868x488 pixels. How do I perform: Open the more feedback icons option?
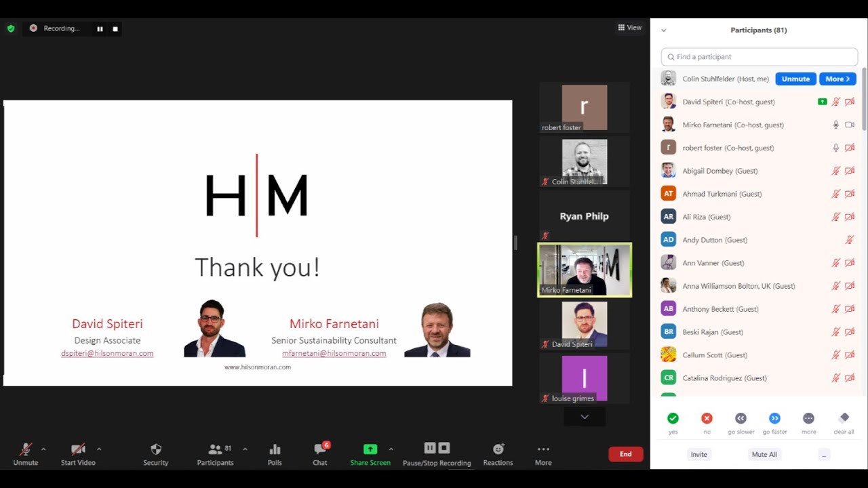(808, 418)
